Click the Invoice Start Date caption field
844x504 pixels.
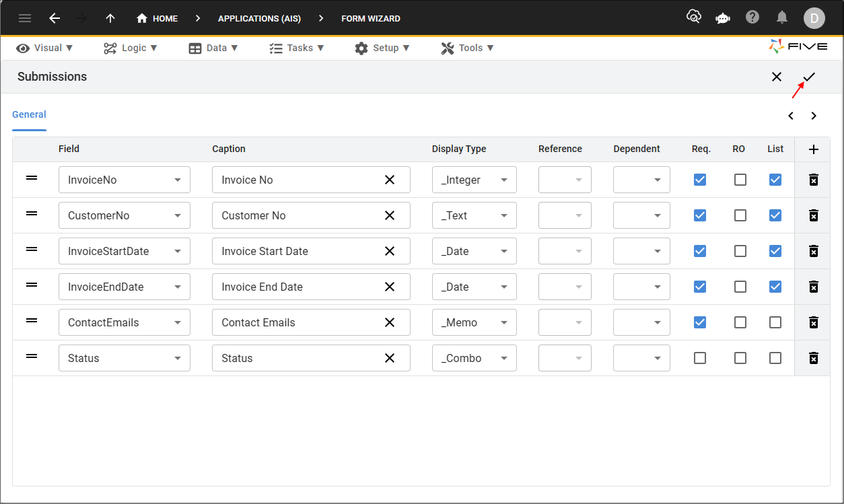(x=296, y=251)
